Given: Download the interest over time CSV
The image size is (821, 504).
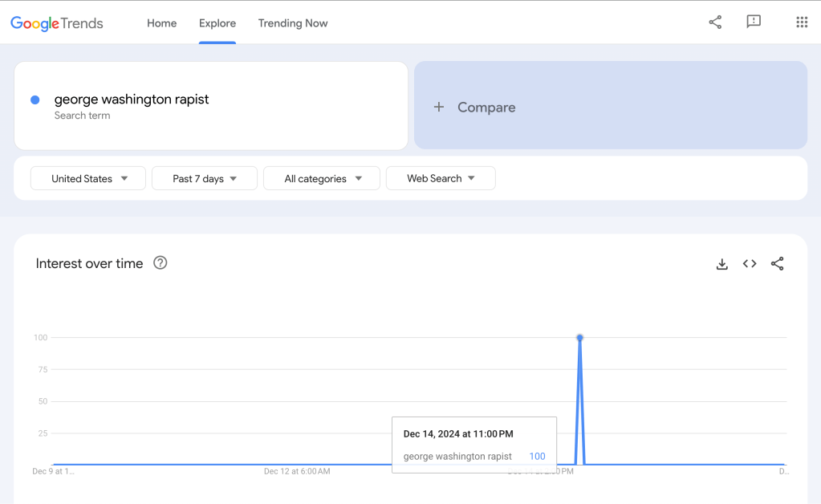Looking at the screenshot, I should 722,264.
